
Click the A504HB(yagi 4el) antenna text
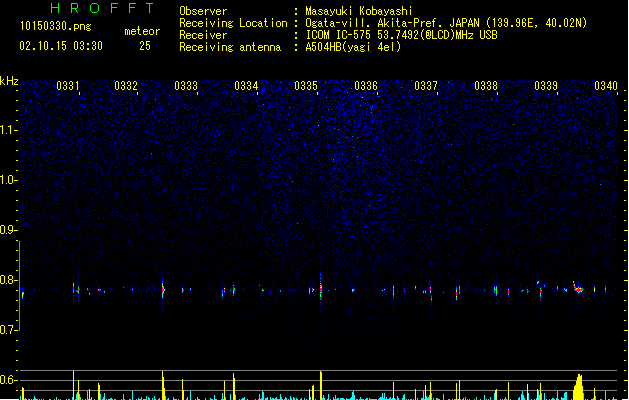[x=353, y=47]
